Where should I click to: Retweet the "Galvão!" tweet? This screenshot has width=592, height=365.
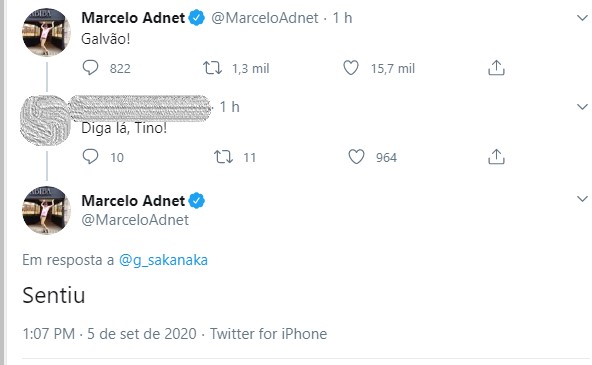[x=213, y=68]
